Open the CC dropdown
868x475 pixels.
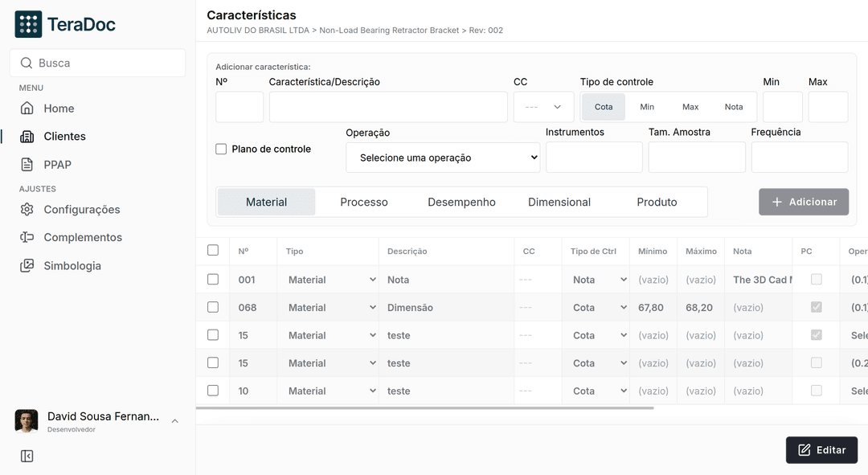[543, 107]
